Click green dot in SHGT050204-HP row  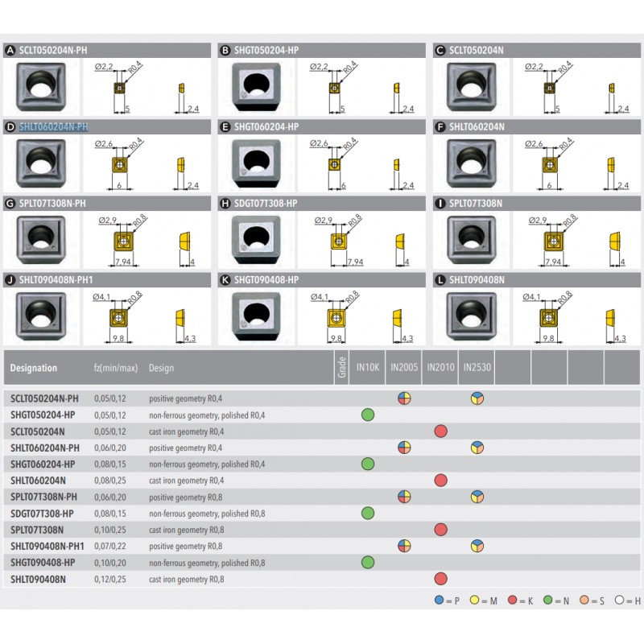point(367,415)
